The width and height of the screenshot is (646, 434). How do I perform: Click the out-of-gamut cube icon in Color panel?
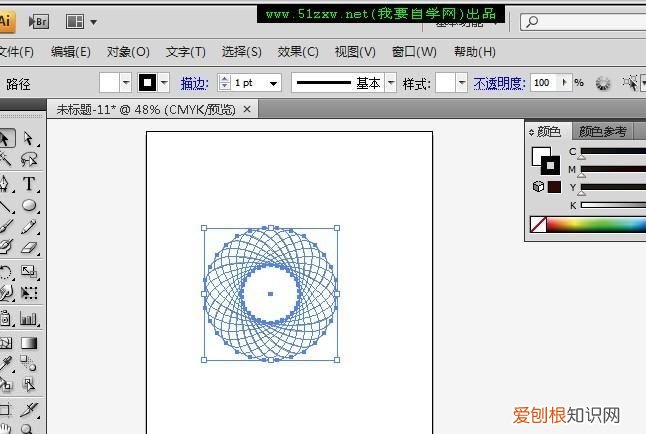point(538,186)
